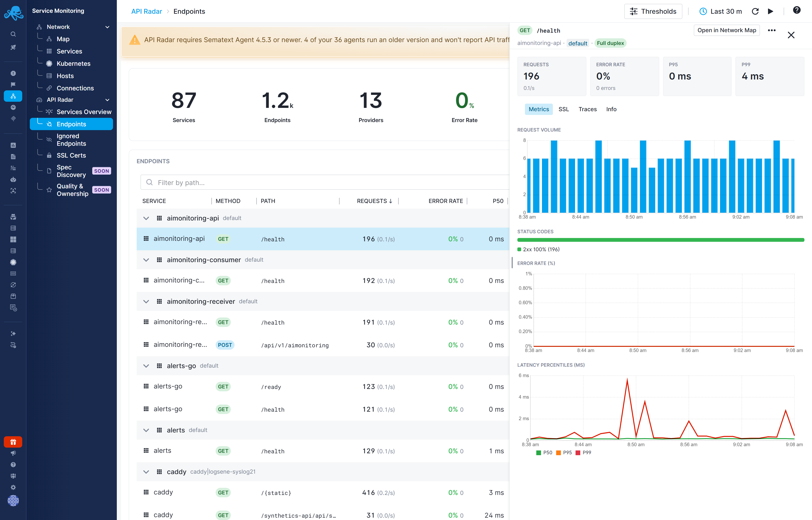The height and width of the screenshot is (520, 812).
Task: Open Kubernetes under Network in the sidebar
Action: [73, 64]
